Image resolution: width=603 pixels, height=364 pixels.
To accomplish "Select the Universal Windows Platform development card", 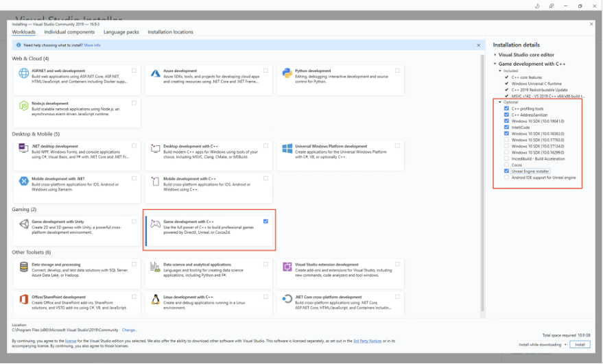I will [x=340, y=156].
